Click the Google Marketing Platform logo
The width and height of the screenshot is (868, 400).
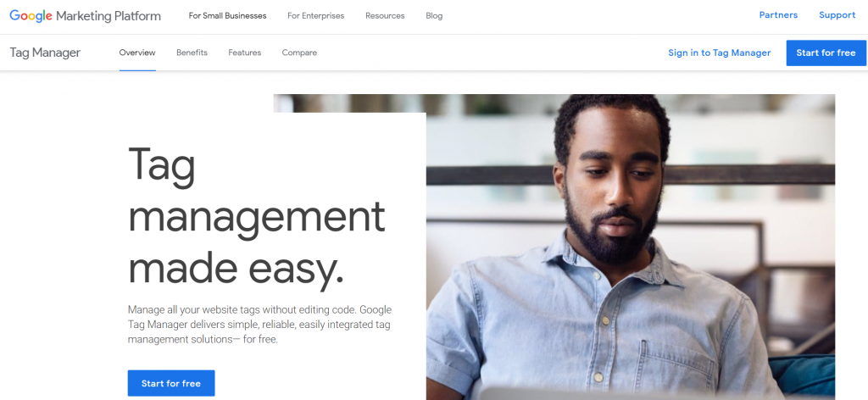click(86, 15)
